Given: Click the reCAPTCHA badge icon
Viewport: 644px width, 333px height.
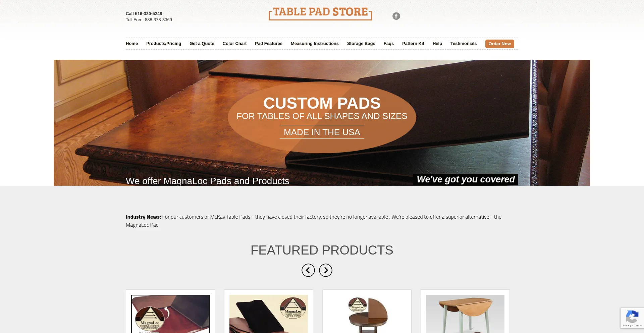Looking at the screenshot, I should pos(632,317).
